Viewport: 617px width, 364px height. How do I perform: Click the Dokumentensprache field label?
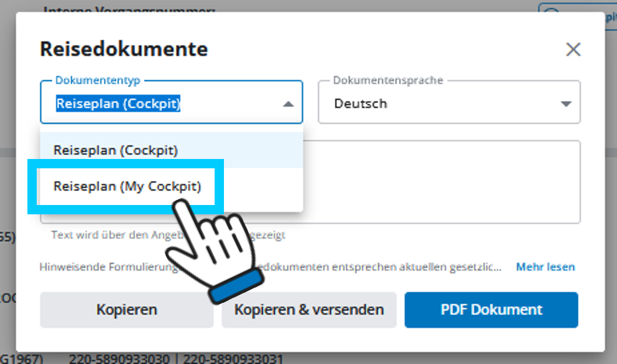coord(388,80)
